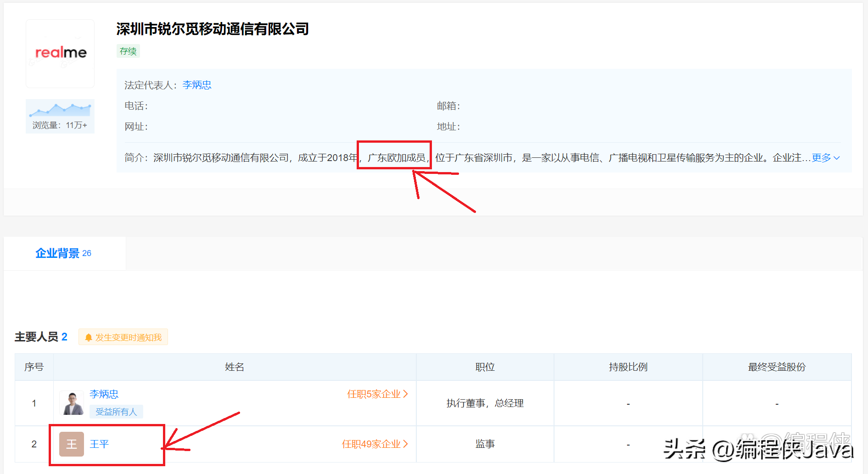Viewport: 868px width, 474px height.
Task: Click 发生变更时通知我 notification button
Action: pyautogui.click(x=123, y=337)
